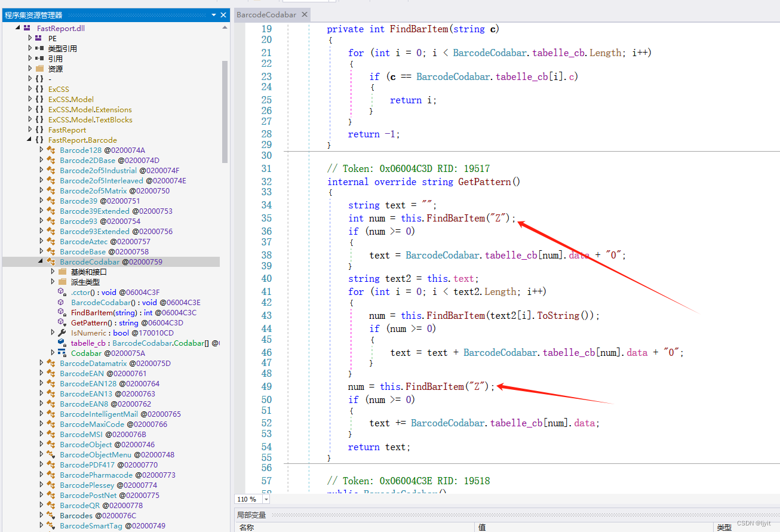The width and height of the screenshot is (780, 532).
Task: Click the BarcodeAztec class icon
Action: pyautogui.click(x=51, y=241)
